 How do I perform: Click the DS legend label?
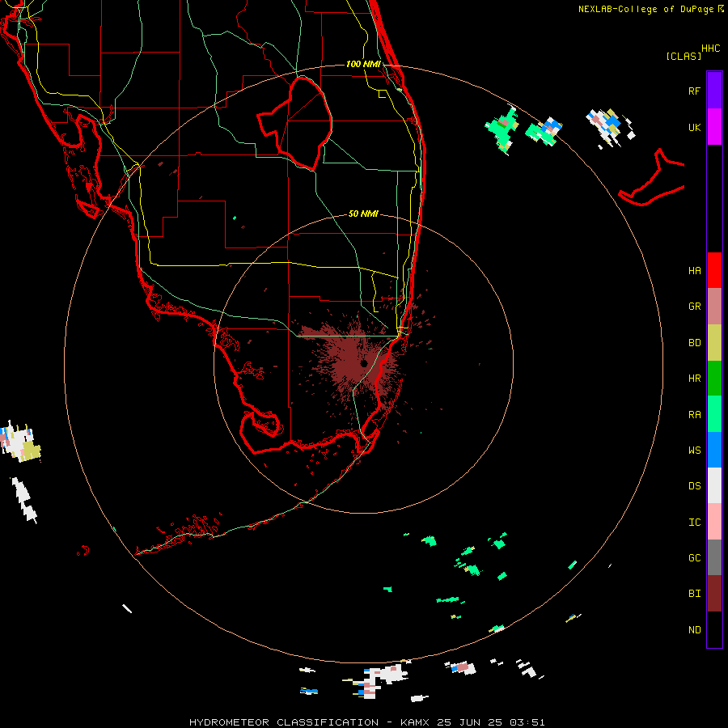pyautogui.click(x=694, y=486)
